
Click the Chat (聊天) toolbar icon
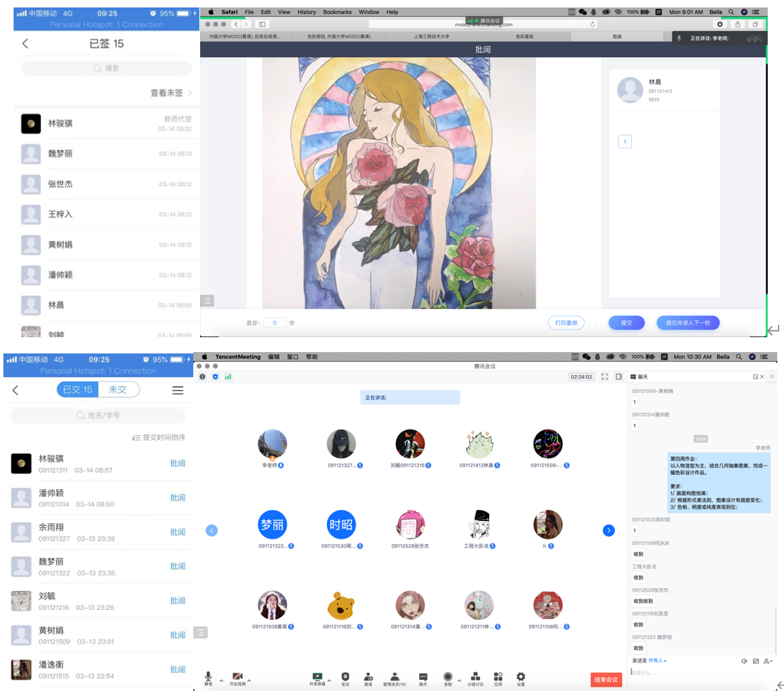tap(423, 676)
